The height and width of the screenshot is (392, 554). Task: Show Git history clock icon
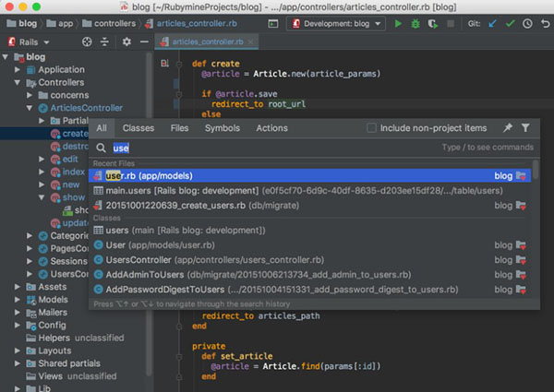(527, 24)
